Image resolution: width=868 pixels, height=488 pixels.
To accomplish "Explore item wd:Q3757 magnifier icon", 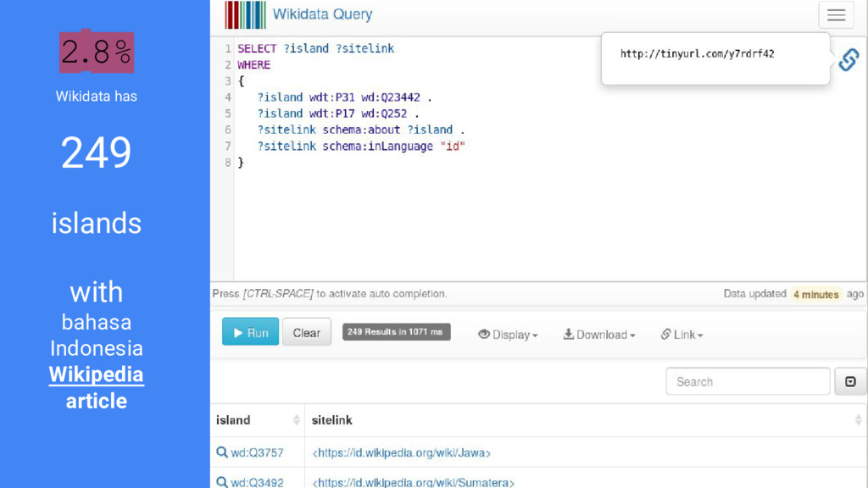I will click(222, 452).
